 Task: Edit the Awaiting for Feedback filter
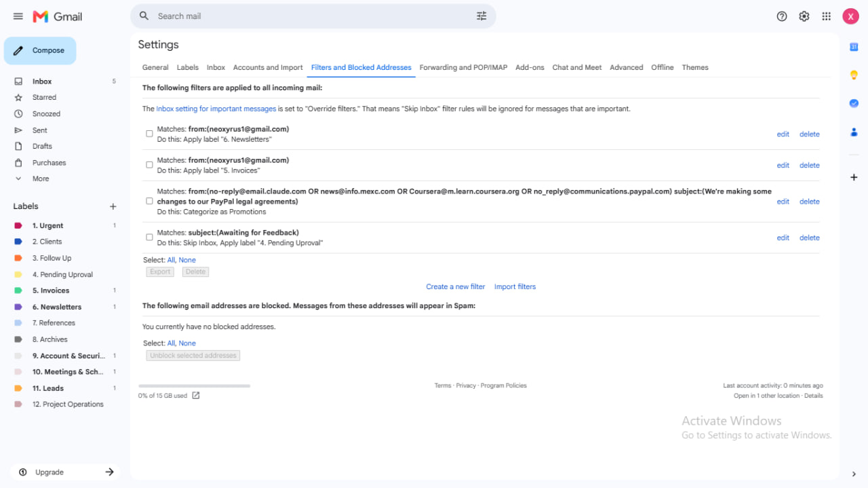tap(783, 238)
